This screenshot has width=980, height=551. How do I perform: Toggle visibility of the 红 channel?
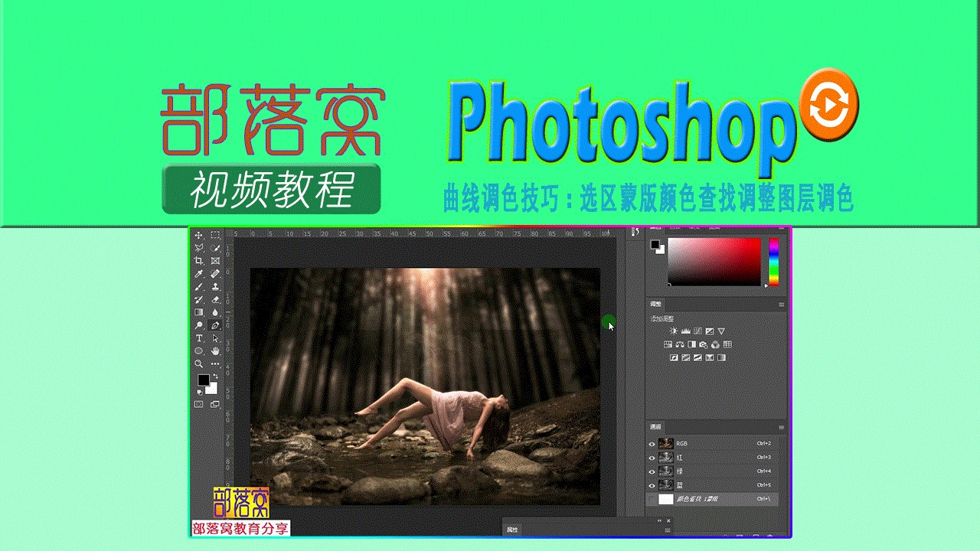click(652, 458)
